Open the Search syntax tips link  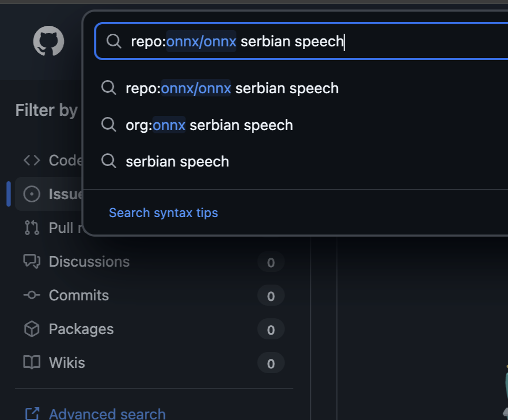(163, 212)
